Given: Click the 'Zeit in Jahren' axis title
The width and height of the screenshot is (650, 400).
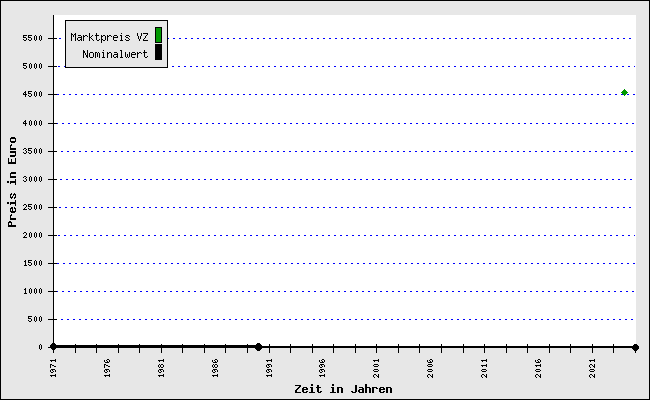Looking at the screenshot, I should [x=343, y=389].
